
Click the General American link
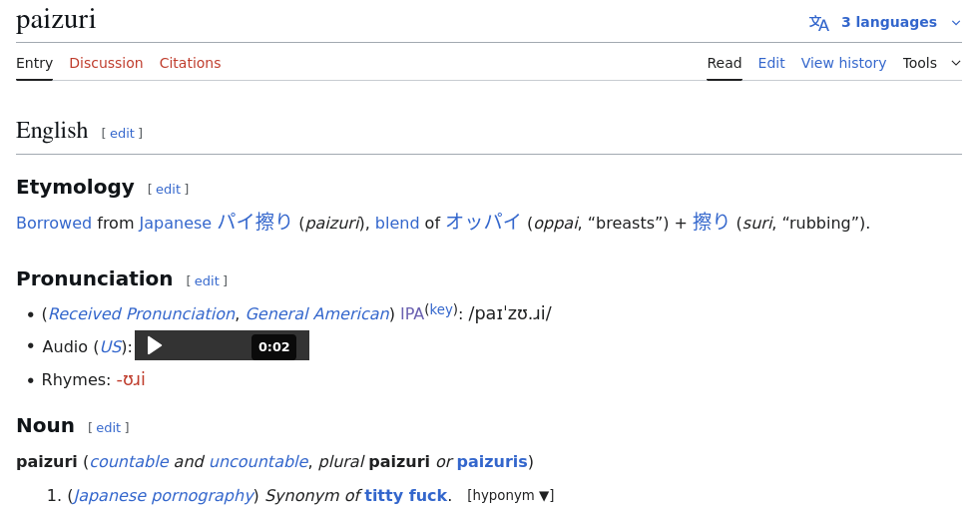coord(316,313)
